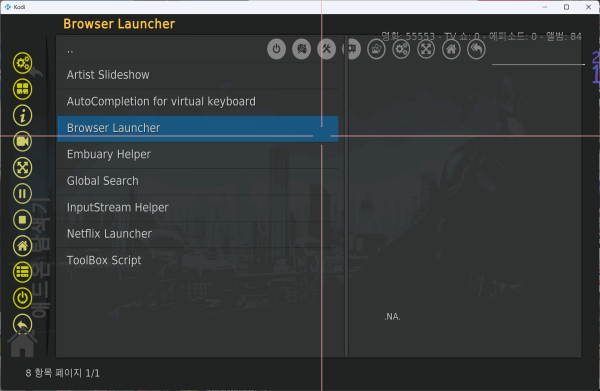
Task: Show info via the yellow i icon
Action: click(23, 115)
